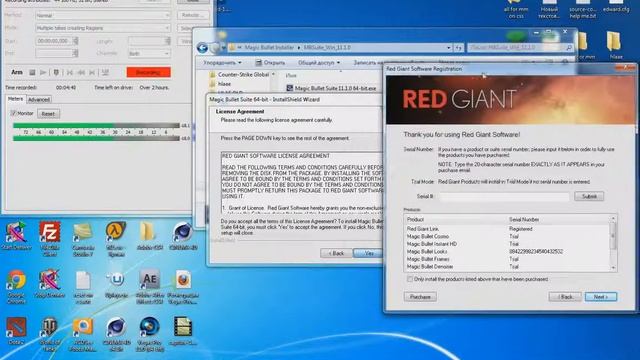The width and height of the screenshot is (640, 360).
Task: Adjust the Length field spinner arrows
Action: pos(168,41)
